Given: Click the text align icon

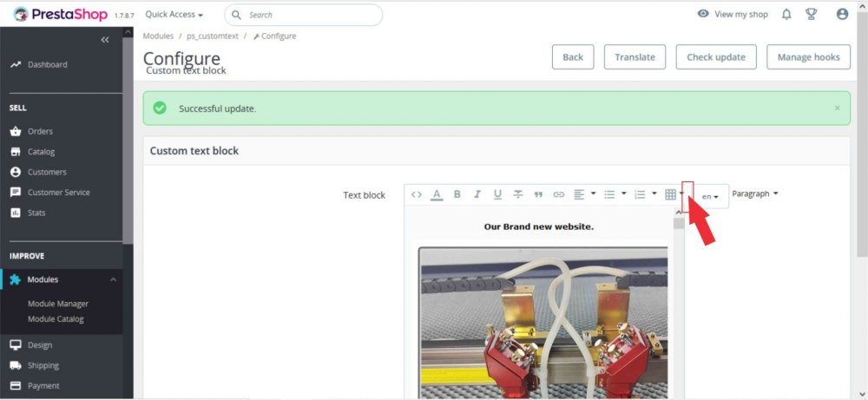Looking at the screenshot, I should tap(579, 194).
